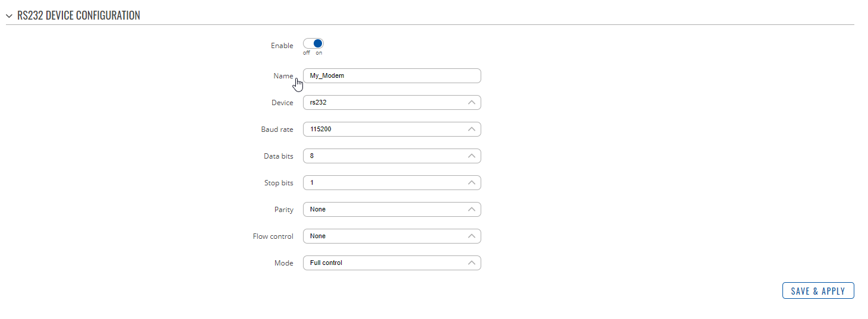Open the Device dropdown showing rs232
The height and width of the screenshot is (319, 868).
click(392, 103)
